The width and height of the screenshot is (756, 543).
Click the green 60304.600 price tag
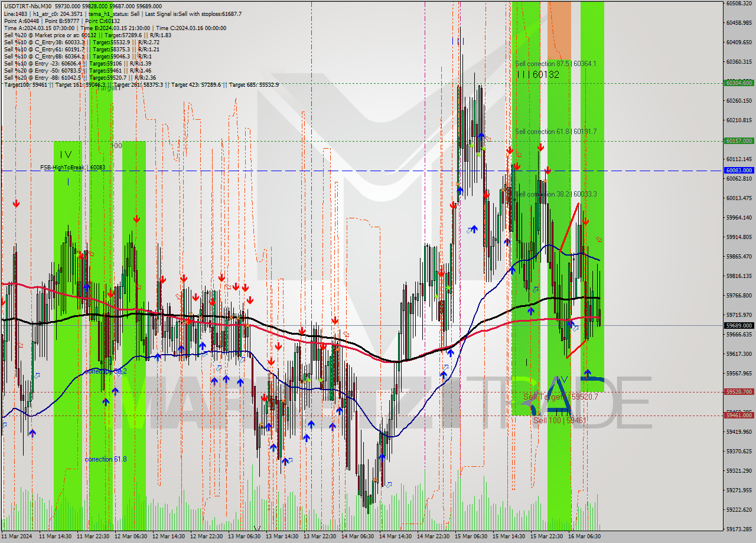point(739,83)
